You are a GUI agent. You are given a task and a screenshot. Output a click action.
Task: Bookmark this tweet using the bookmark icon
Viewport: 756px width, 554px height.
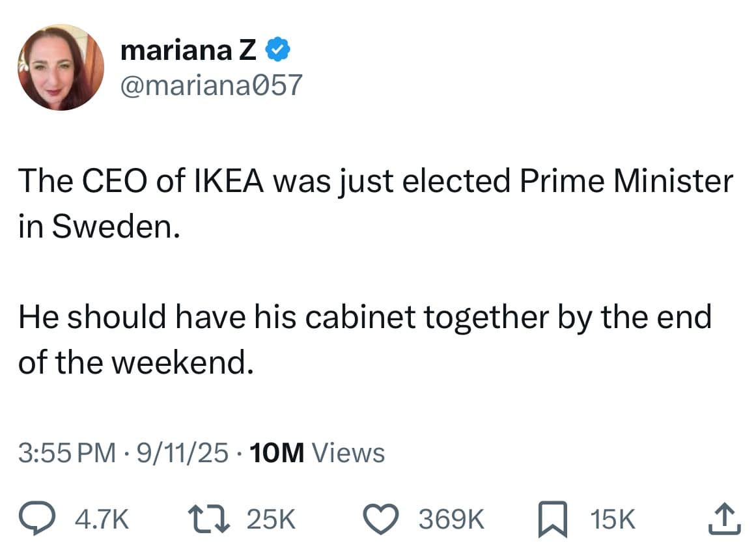coord(552,518)
